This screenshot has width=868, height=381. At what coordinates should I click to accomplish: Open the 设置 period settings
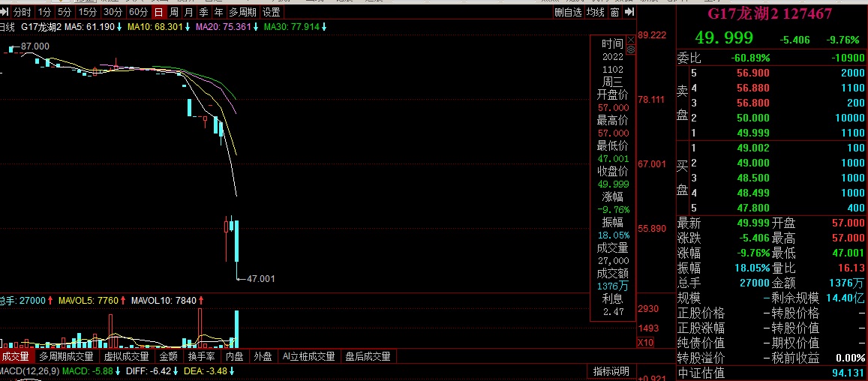[272, 12]
